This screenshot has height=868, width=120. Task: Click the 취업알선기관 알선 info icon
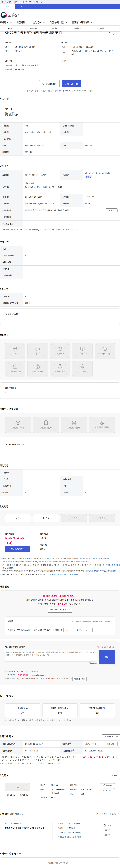[x=68, y=708]
